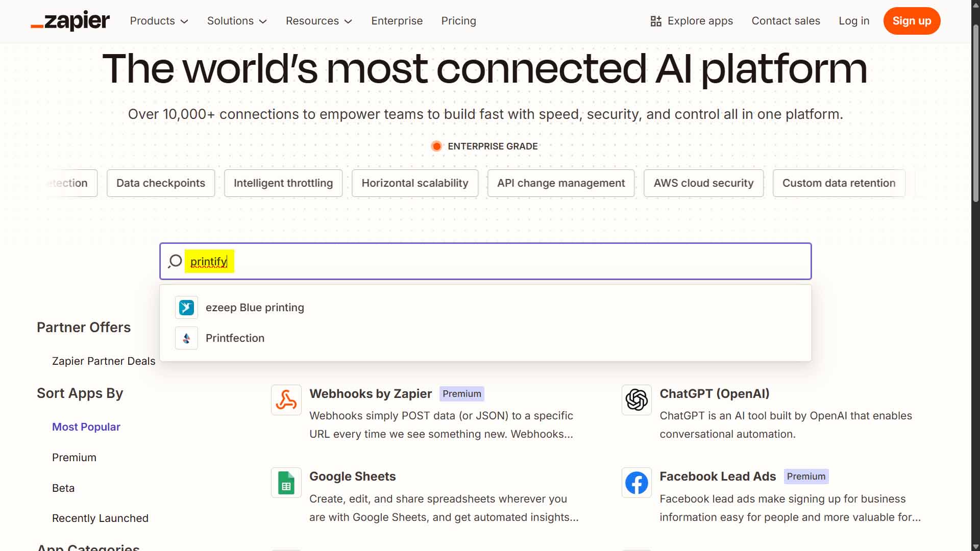Viewport: 980px width, 551px height.
Task: Click the search magnifier icon
Action: 174,261
